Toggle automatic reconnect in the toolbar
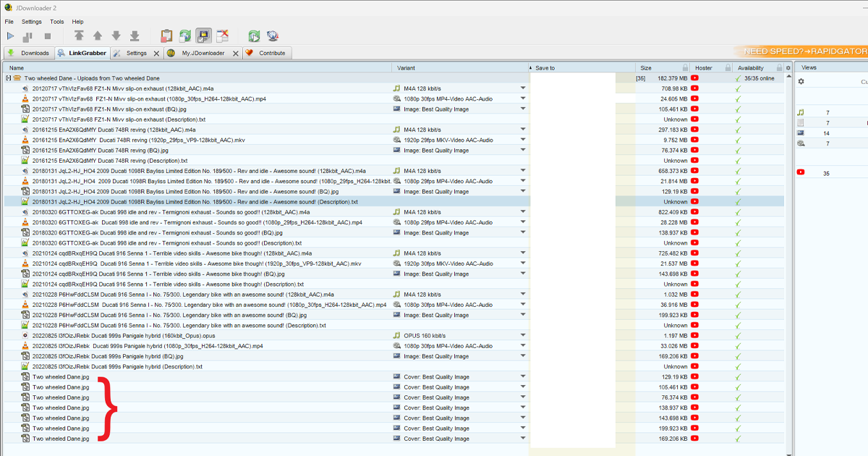This screenshot has height=456, width=868. pyautogui.click(x=185, y=35)
